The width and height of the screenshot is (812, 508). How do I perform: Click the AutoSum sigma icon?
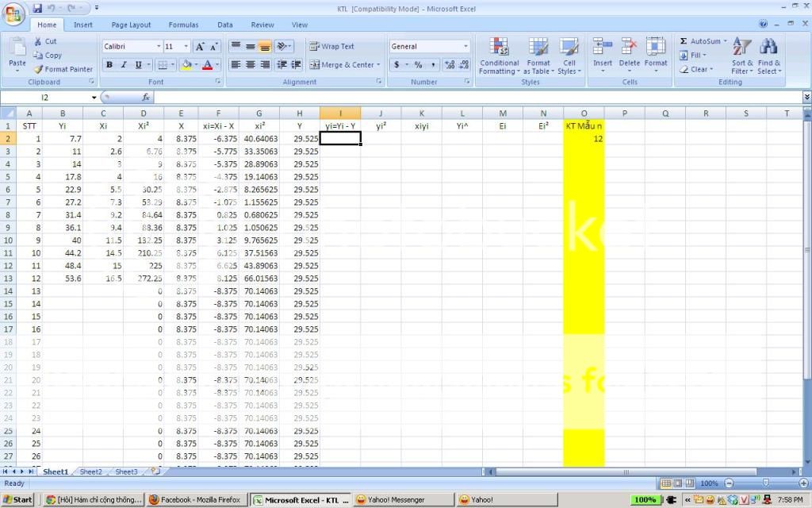point(684,41)
